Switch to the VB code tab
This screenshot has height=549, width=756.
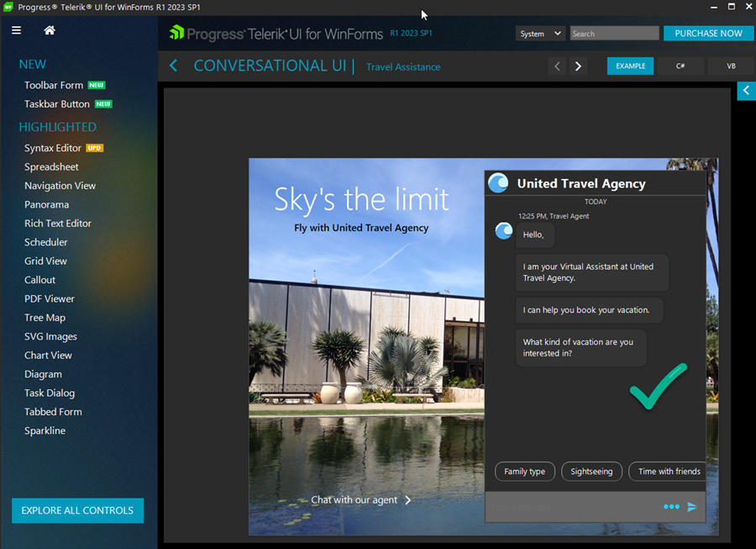[x=731, y=66]
